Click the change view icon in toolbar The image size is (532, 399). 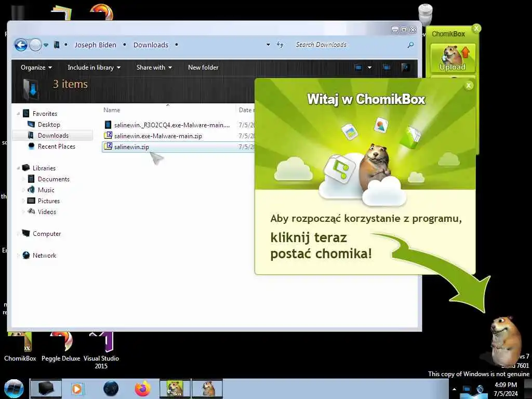[358, 68]
